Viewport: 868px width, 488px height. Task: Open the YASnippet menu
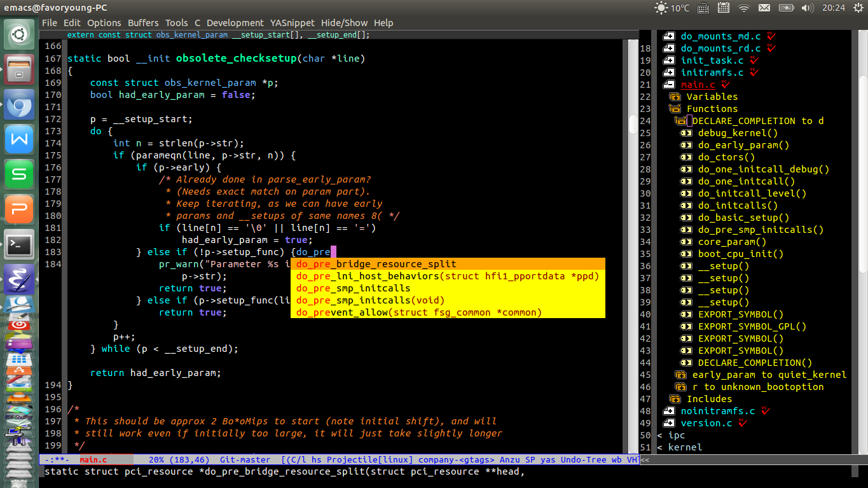coord(292,22)
